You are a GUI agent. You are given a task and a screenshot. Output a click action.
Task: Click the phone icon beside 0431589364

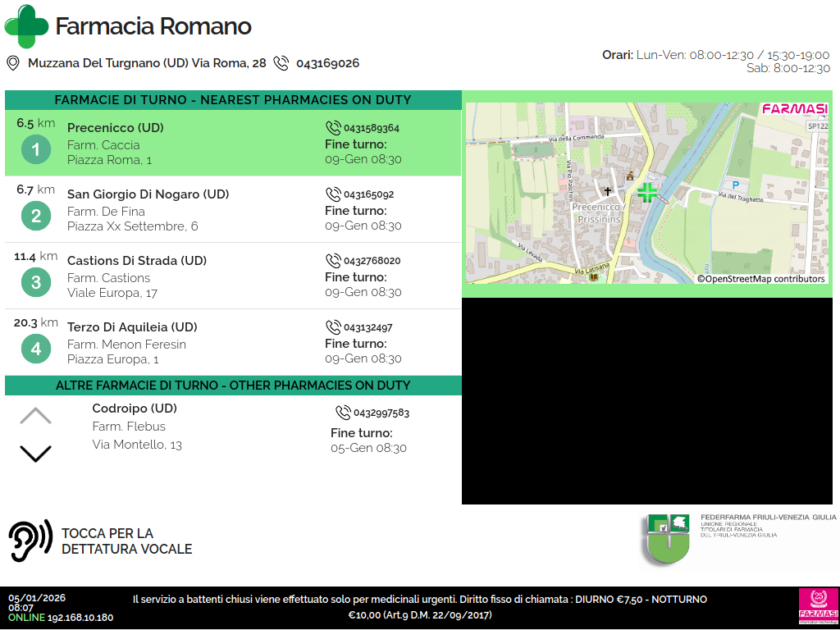pos(333,128)
